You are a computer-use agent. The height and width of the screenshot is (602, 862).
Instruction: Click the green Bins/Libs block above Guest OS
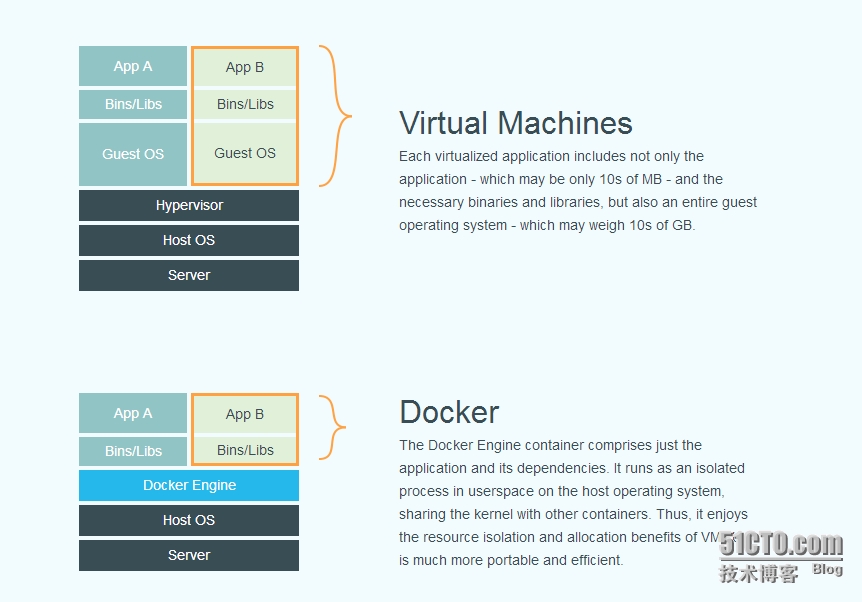(245, 104)
